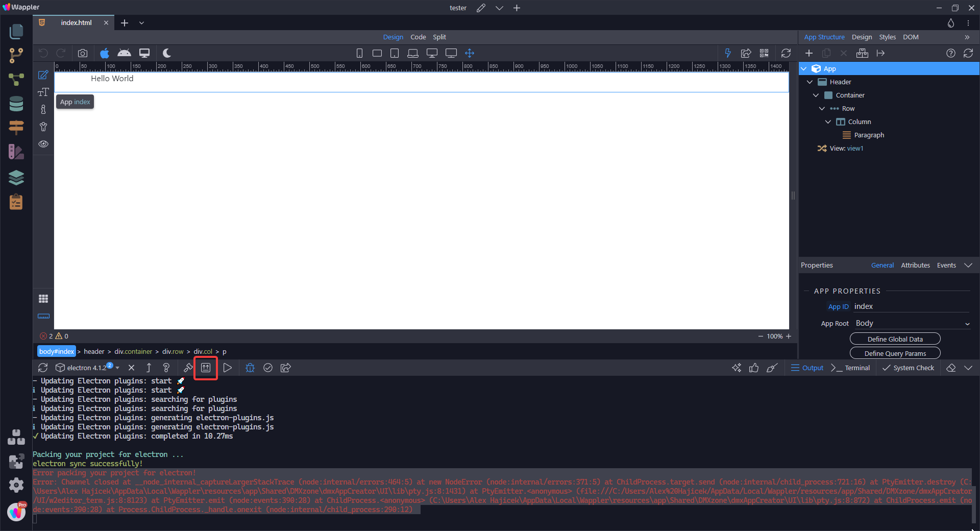Expand the Properties panel options chevron
The height and width of the screenshot is (531, 980).
(968, 265)
